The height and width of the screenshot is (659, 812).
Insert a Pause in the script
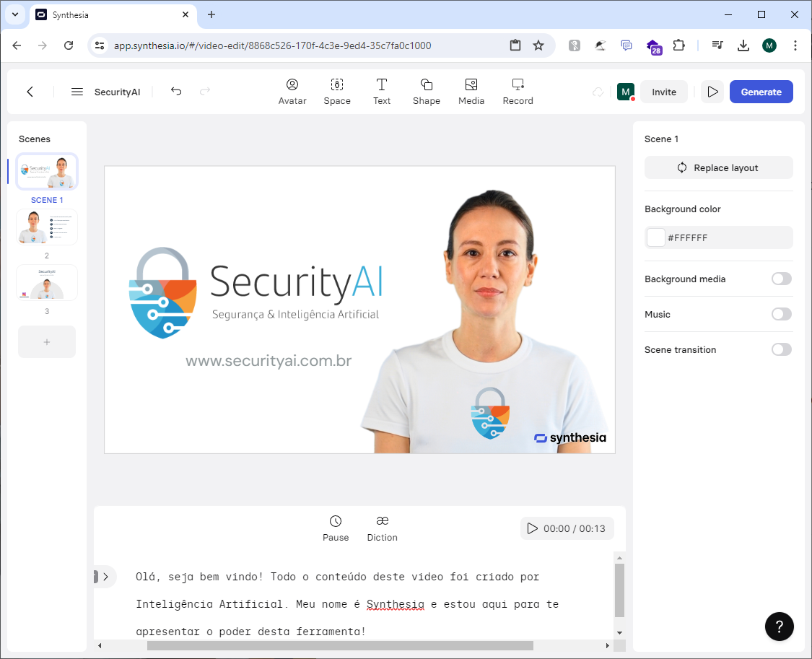[336, 528]
